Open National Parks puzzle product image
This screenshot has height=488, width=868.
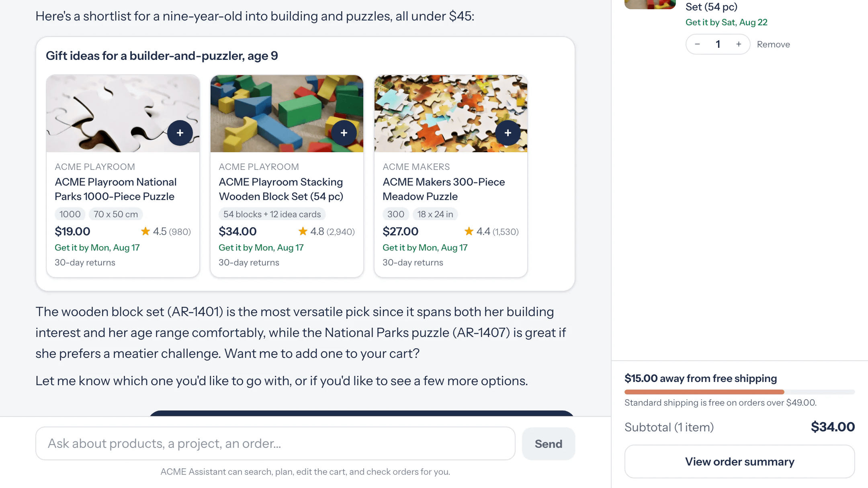pos(123,114)
